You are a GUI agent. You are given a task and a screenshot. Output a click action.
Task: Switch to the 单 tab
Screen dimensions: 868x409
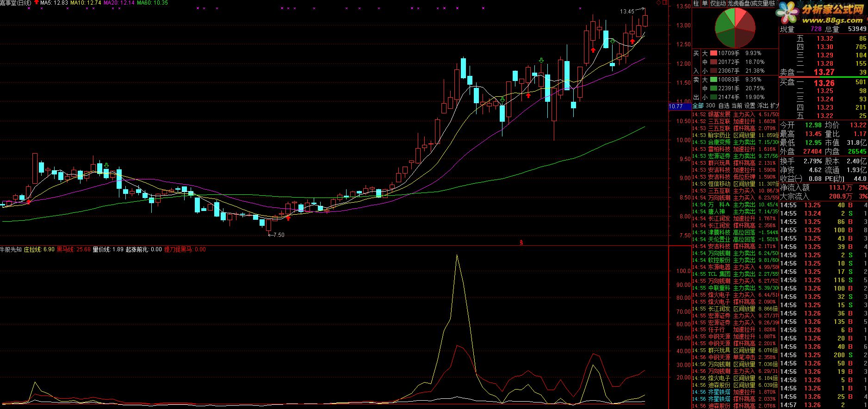[705, 3]
